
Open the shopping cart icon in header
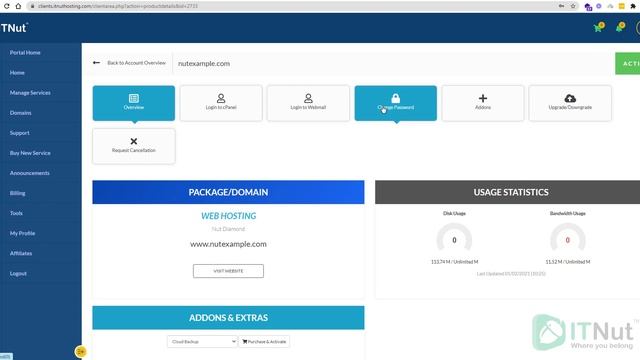point(598,28)
